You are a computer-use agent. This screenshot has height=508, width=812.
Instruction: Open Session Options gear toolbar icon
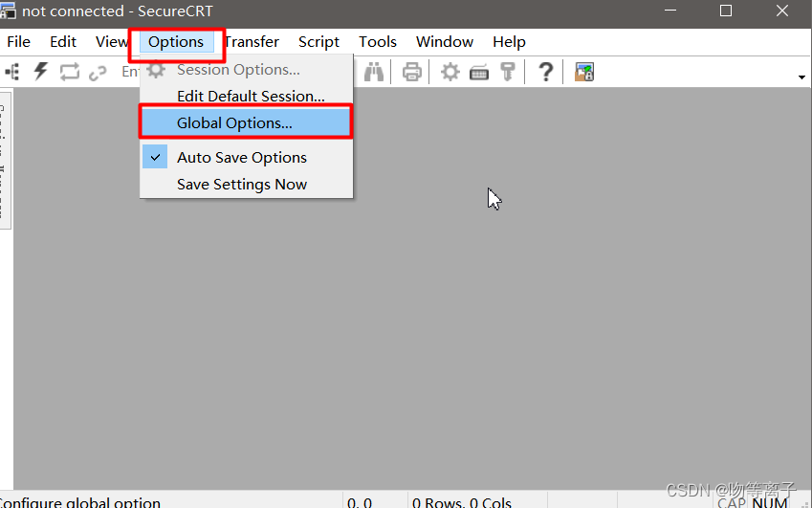point(450,72)
